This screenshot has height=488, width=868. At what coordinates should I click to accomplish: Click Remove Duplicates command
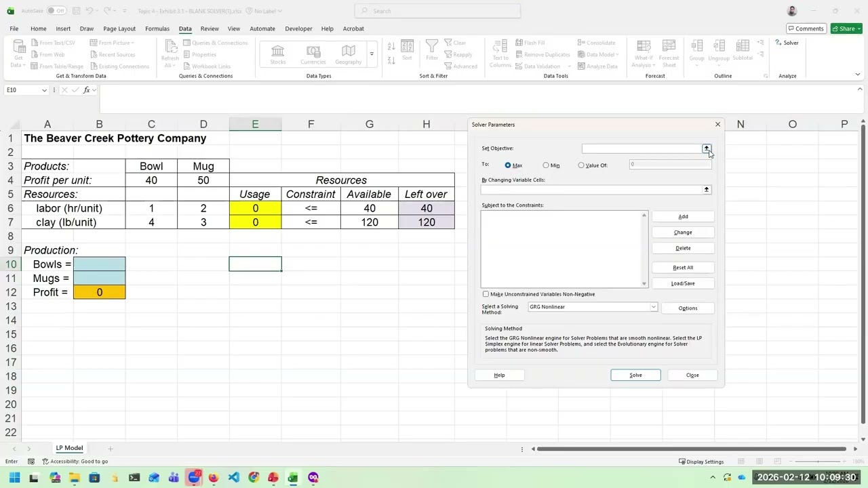click(x=542, y=54)
